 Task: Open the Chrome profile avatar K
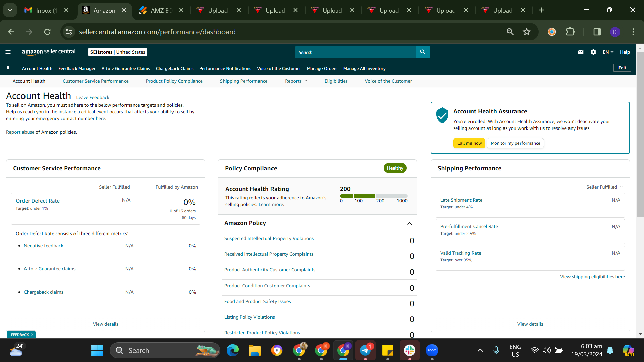point(615,32)
